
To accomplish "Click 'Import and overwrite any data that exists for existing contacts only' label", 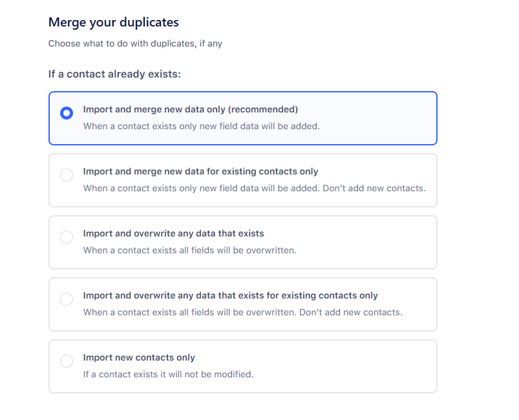I will tap(230, 295).
